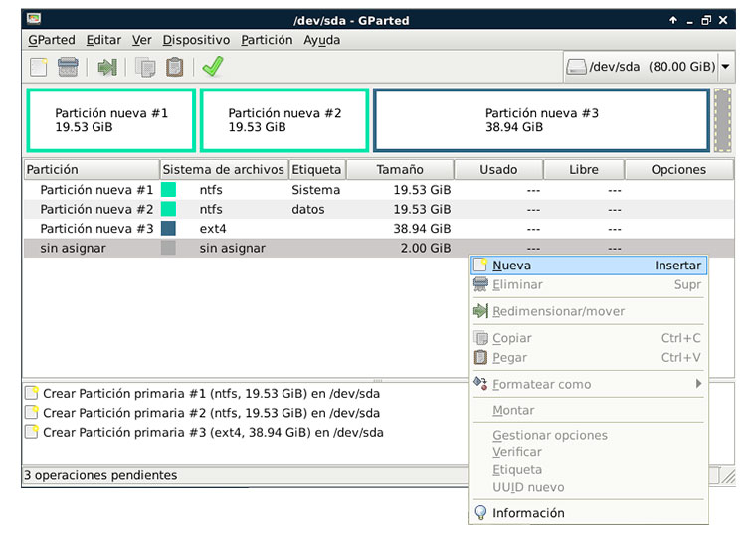Viewport: 756px width, 533px height.
Task: Select Partición nueva #3 block in disk map
Action: pyautogui.click(x=541, y=120)
